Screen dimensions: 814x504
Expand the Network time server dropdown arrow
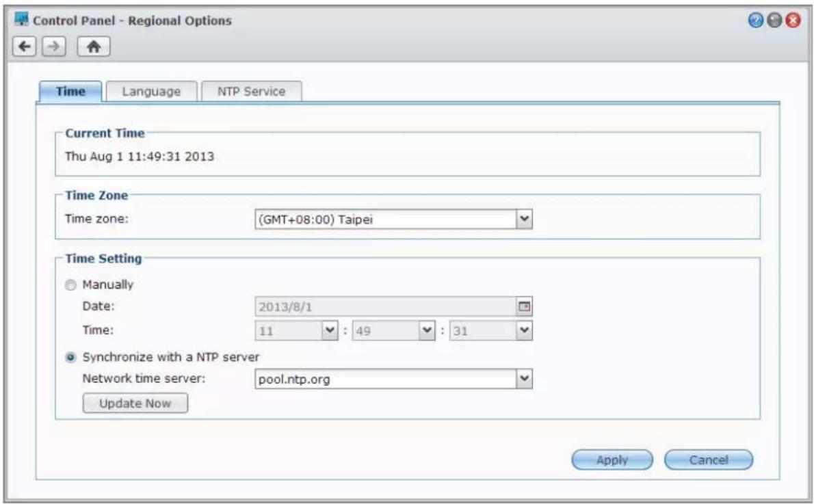(525, 379)
